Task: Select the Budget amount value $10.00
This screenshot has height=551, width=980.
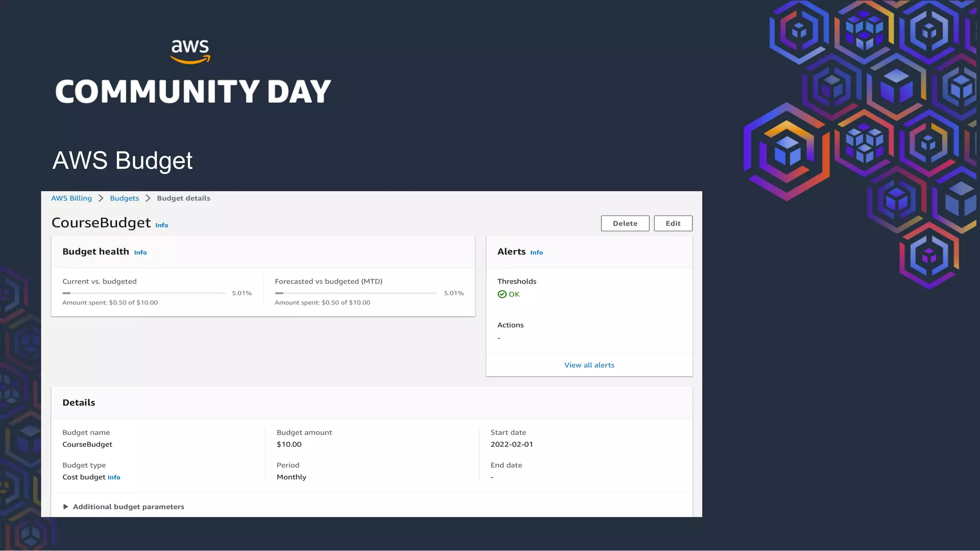Action: click(x=289, y=444)
